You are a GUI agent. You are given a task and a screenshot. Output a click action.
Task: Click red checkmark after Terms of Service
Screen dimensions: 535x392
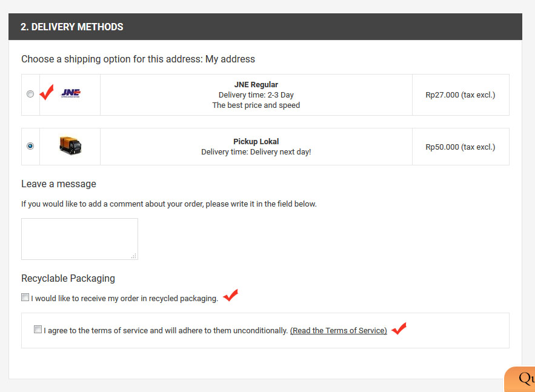coord(399,328)
